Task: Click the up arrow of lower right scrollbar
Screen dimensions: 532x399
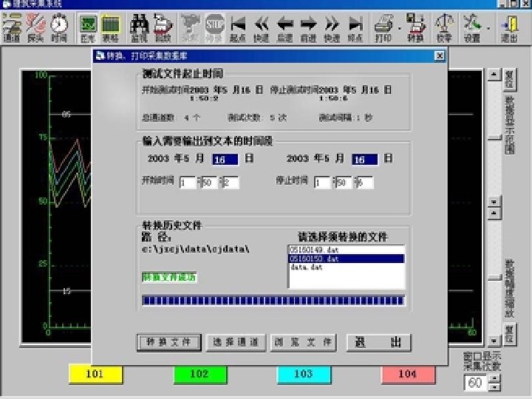Action: click(494, 214)
